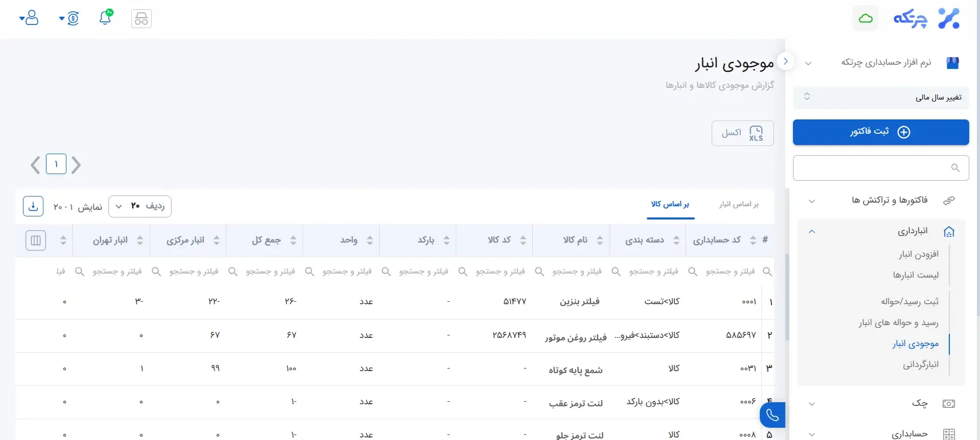This screenshot has width=980, height=440.
Task: Open the currency/finance dropdown icon
Action: pyautogui.click(x=69, y=19)
